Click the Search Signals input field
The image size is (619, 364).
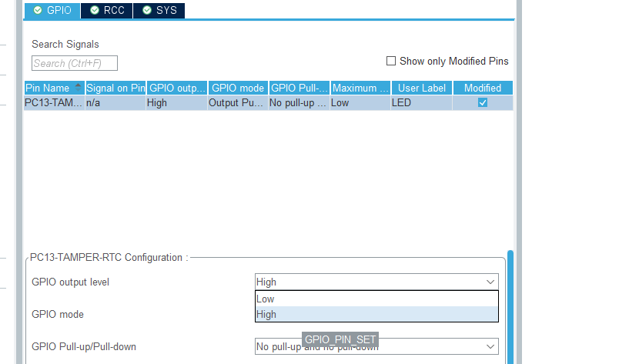pyautogui.click(x=75, y=63)
